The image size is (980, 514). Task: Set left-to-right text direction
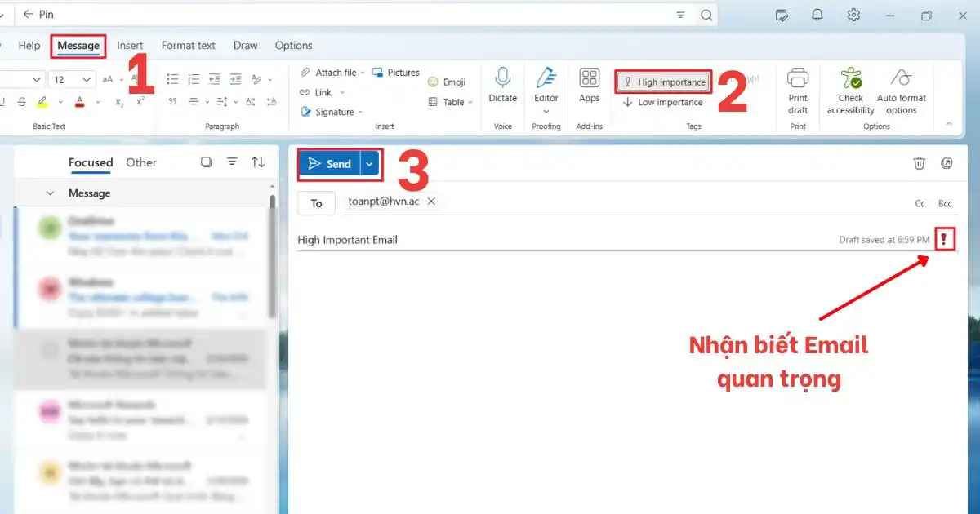(x=252, y=102)
